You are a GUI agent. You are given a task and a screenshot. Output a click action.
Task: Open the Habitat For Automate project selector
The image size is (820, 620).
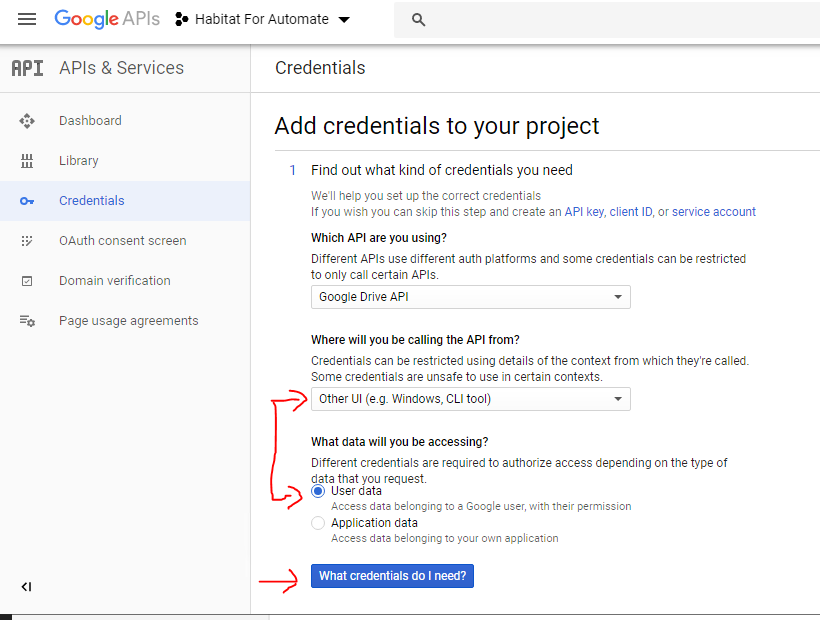click(x=262, y=19)
